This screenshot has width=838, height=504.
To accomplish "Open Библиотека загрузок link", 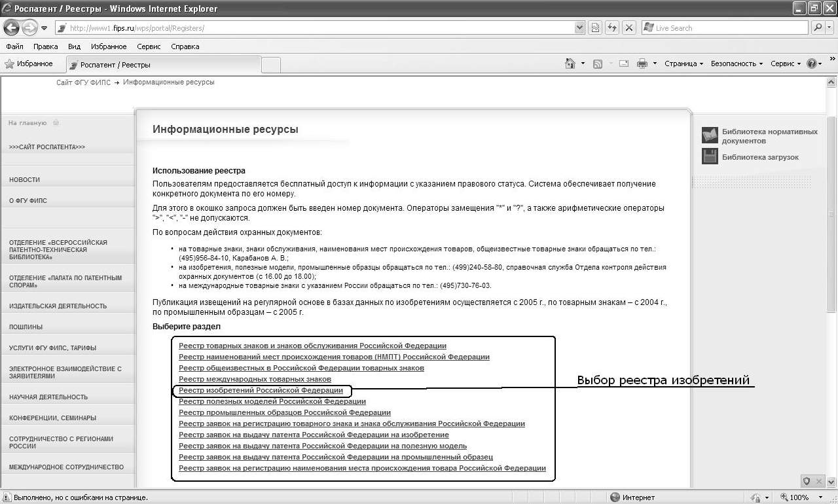I will coord(760,157).
